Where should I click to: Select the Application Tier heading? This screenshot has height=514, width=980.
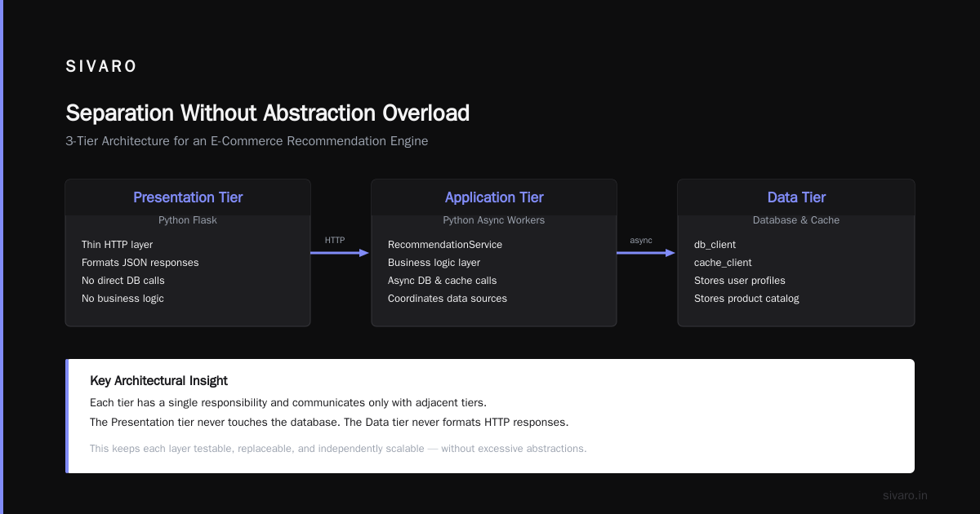pyautogui.click(x=494, y=197)
